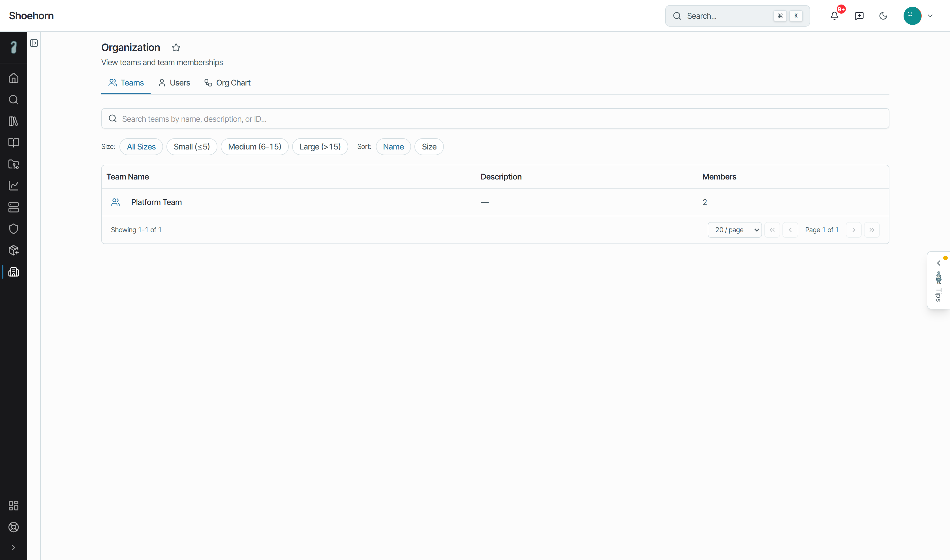Screen dimensions: 950x560
Task: Go to the first page
Action: pos(772,230)
